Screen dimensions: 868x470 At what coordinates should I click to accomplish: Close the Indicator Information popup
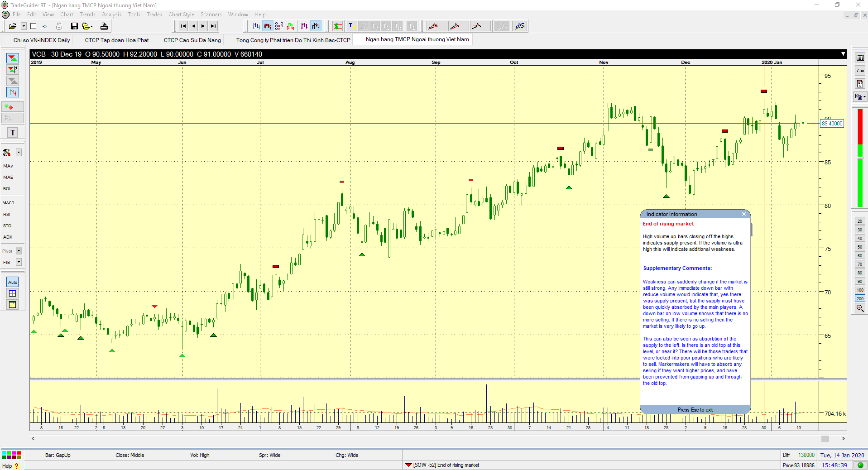click(x=743, y=214)
